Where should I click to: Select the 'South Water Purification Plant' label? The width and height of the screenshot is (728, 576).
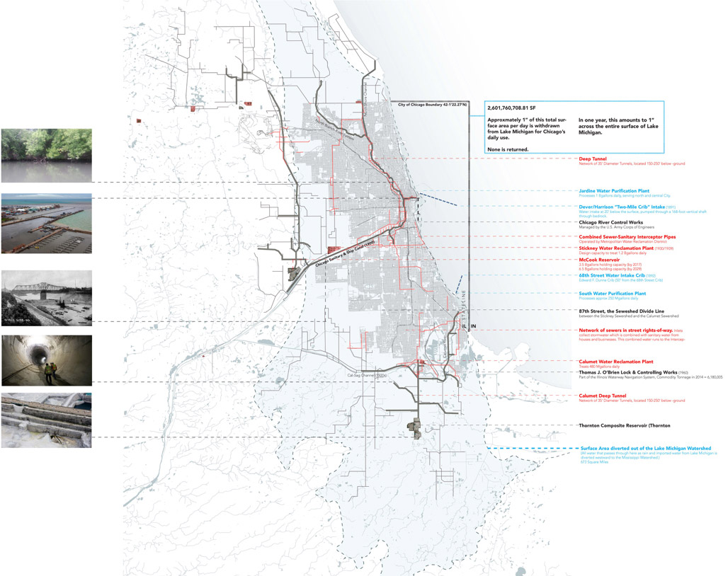612,294
